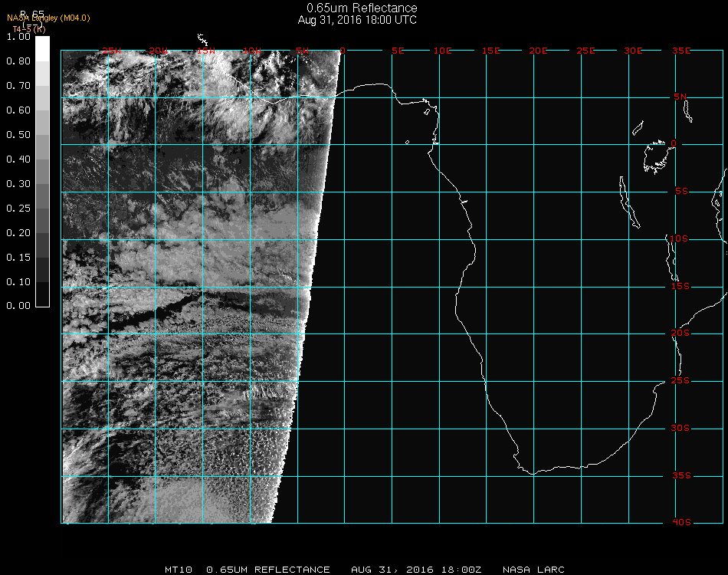728x575 pixels.
Task: Click the footer 'AUG 31, 2016 18:00Z' timestamp
Action: click(416, 570)
